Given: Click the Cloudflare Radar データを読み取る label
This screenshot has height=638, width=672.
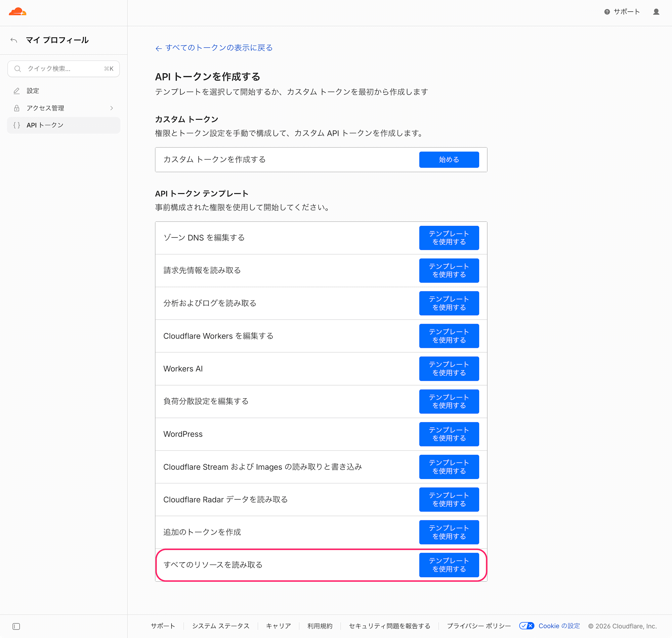Looking at the screenshot, I should 225,500.
